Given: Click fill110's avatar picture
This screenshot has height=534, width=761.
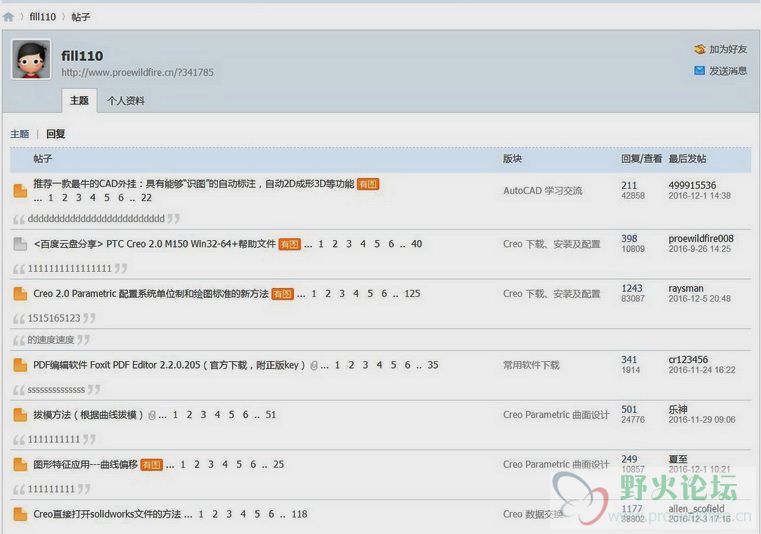Looking at the screenshot, I should (x=31, y=59).
